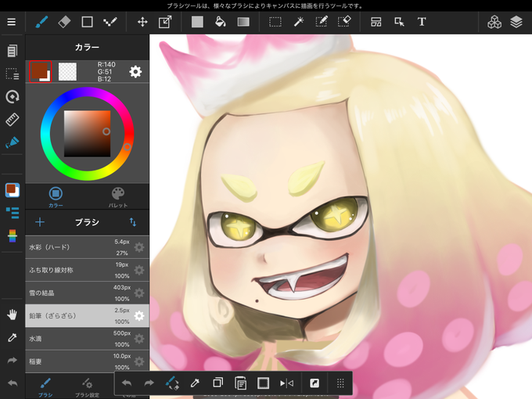The height and width of the screenshot is (399, 532).
Task: Click copy icon in shortcut bar
Action: tap(217, 383)
